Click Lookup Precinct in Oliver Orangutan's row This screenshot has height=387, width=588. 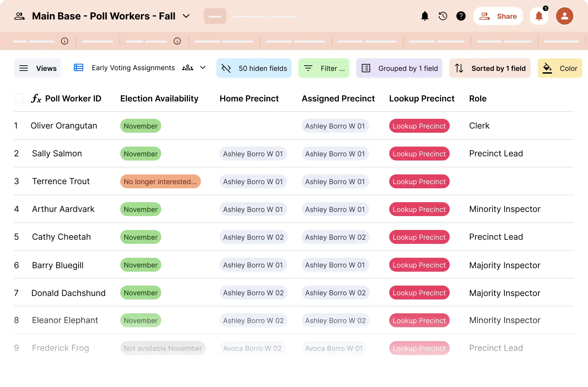(x=419, y=126)
